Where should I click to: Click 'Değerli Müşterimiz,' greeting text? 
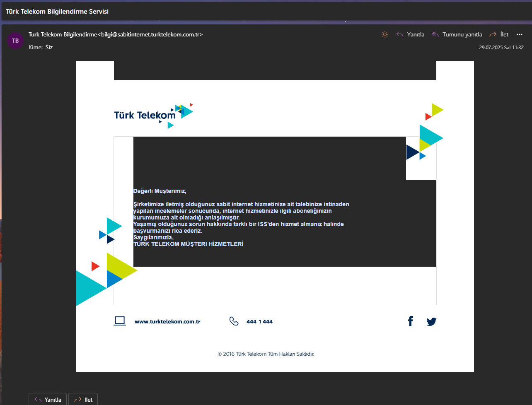(x=160, y=191)
